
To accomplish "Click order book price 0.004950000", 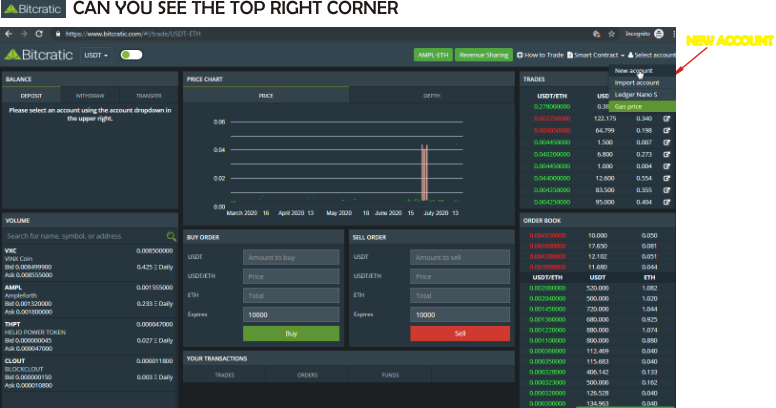I will (x=547, y=236).
